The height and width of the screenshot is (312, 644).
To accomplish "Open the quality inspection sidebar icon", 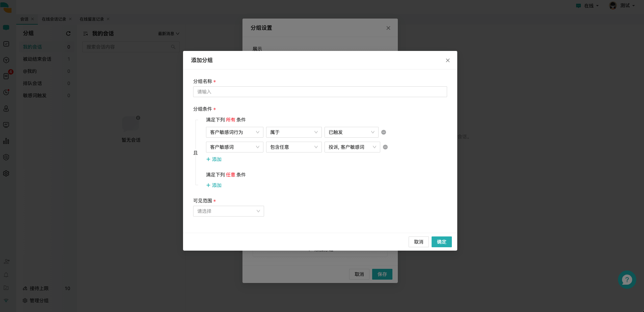I will click(6, 157).
